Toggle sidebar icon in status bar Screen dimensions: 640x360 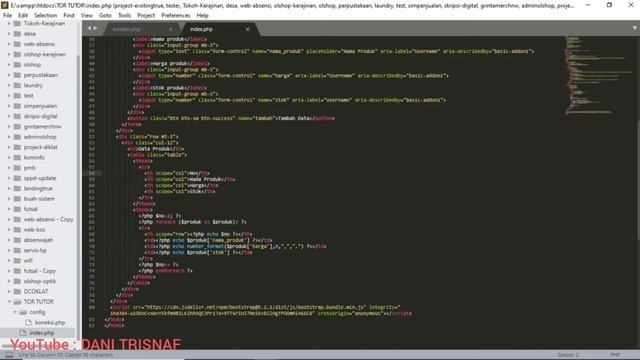(x=9, y=355)
